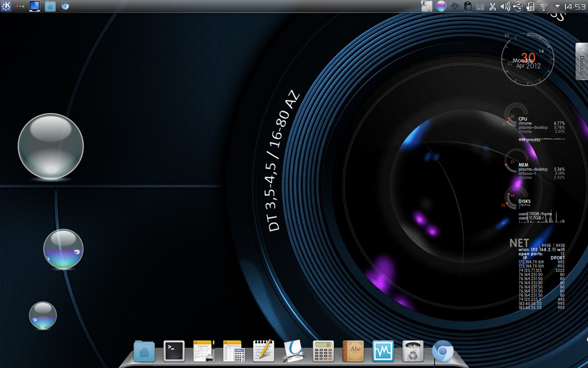Click the media player tray icon beside purple orb

(x=427, y=6)
